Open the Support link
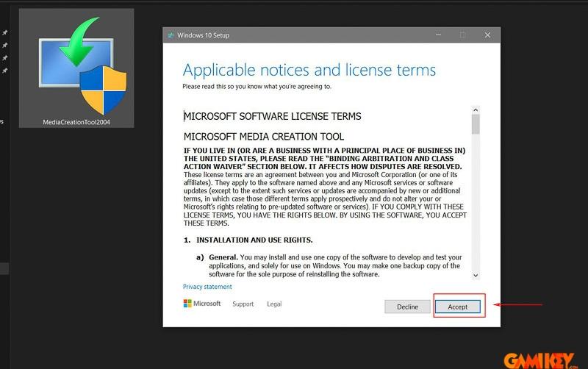Screen dimensions: 588x369 click(243, 304)
